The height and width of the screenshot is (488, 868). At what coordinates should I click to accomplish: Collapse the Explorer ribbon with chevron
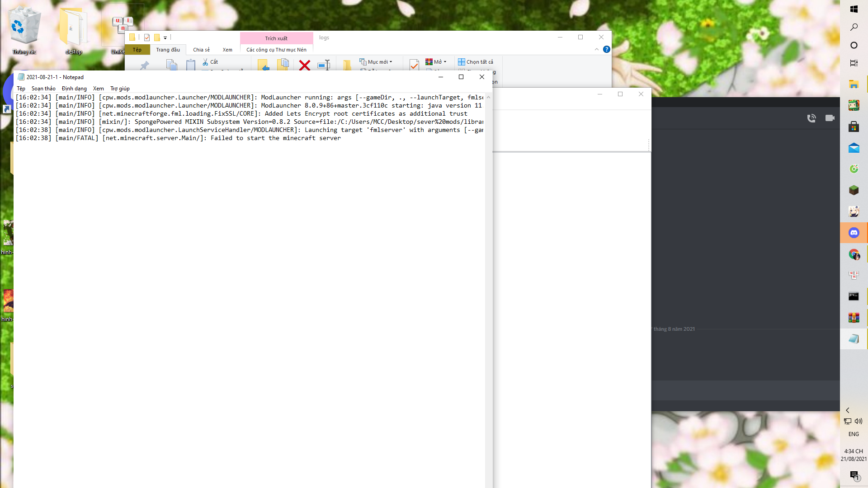point(597,49)
